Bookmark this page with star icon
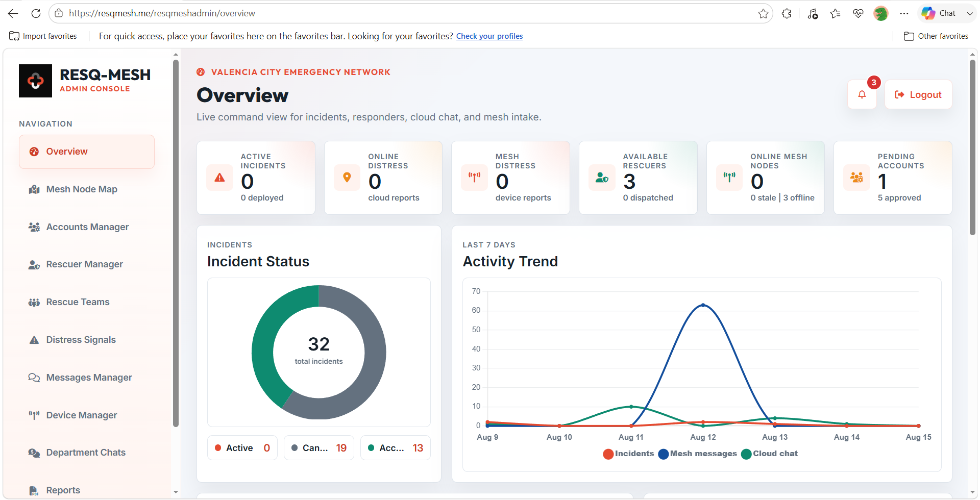Screen dimensions: 980x500 [x=763, y=13]
